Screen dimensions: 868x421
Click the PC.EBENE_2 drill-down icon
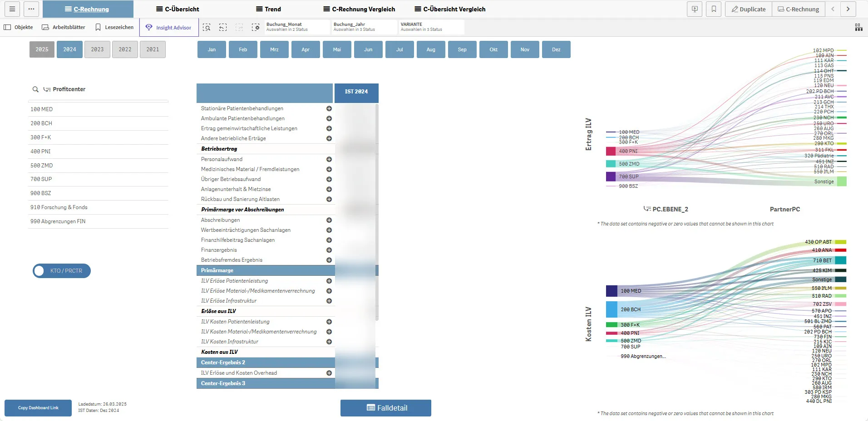coord(647,209)
